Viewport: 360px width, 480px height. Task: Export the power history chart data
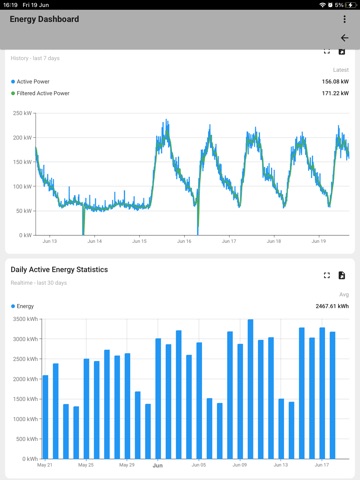point(342,52)
